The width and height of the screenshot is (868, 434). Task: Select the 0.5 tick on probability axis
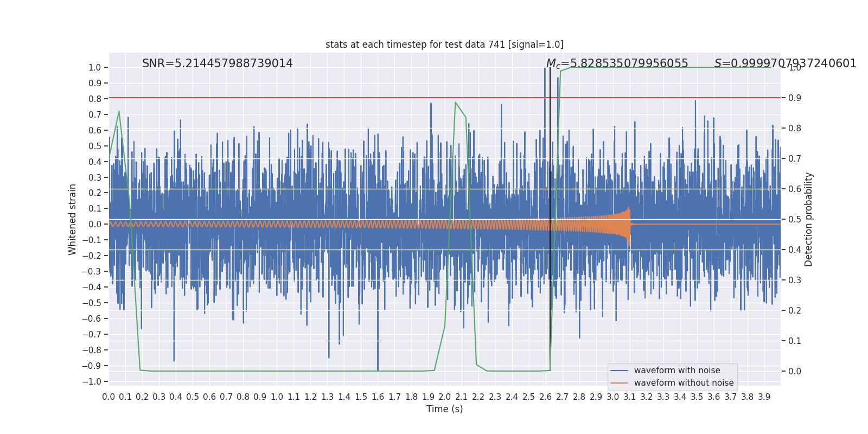[x=794, y=220]
